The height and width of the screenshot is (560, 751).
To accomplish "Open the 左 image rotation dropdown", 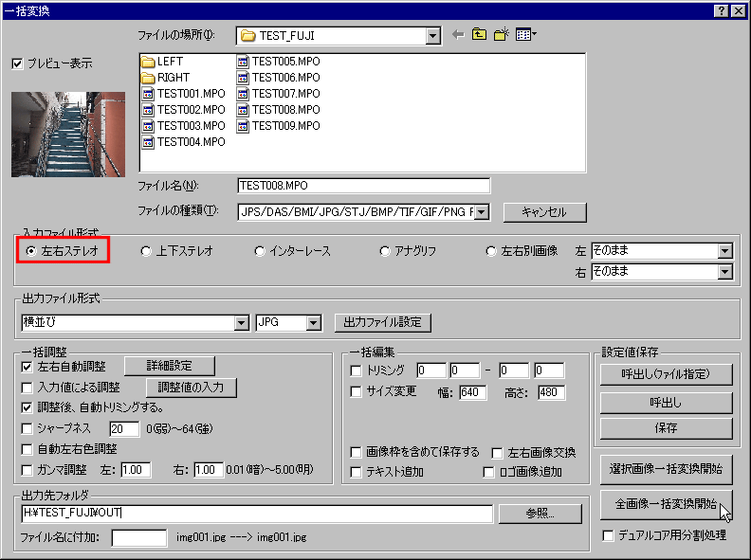I will click(x=725, y=251).
